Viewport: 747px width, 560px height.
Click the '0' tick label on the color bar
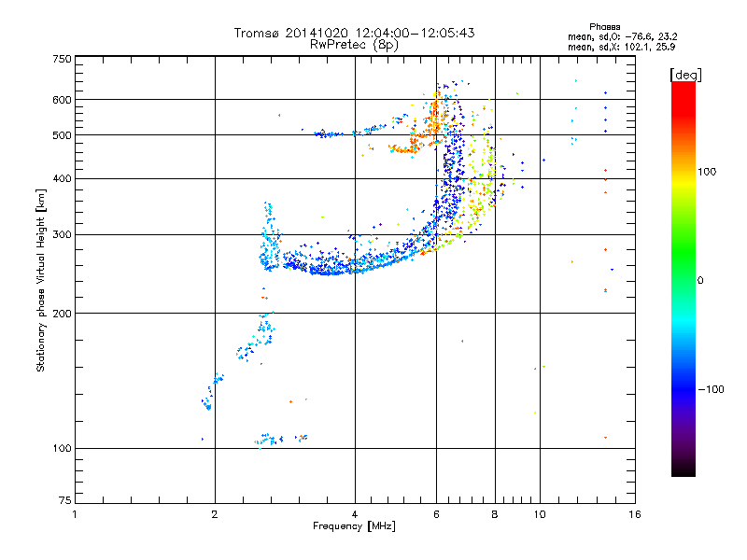pyautogui.click(x=700, y=281)
